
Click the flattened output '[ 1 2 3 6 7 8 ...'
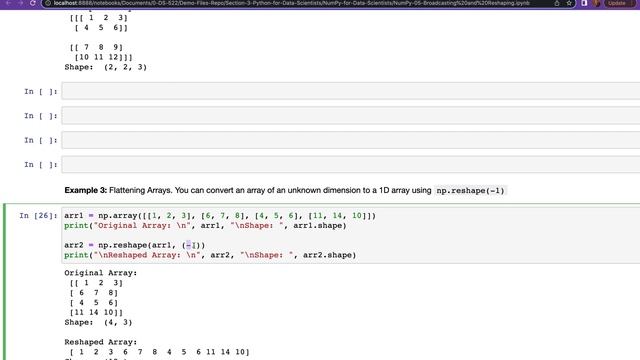pos(159,352)
